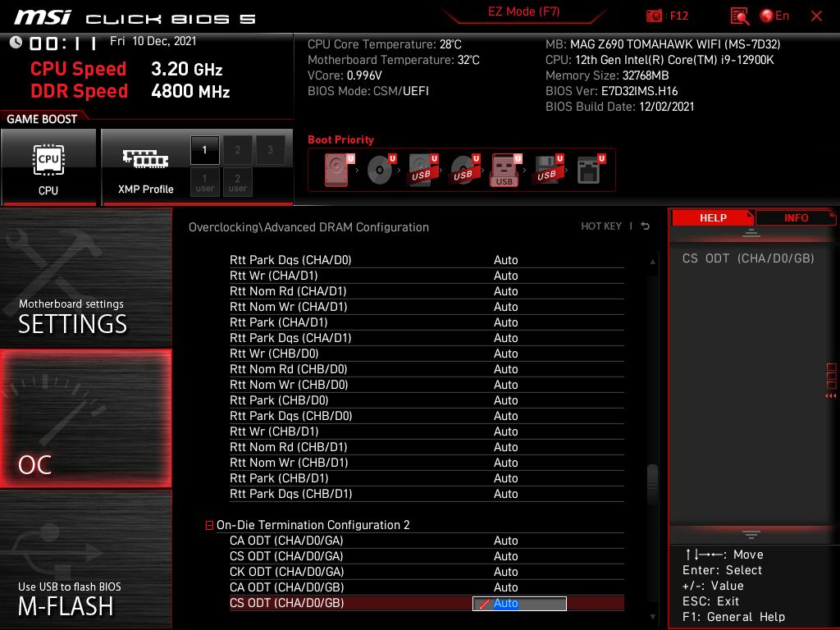
Task: Select XMP user profile 2
Action: [237, 183]
